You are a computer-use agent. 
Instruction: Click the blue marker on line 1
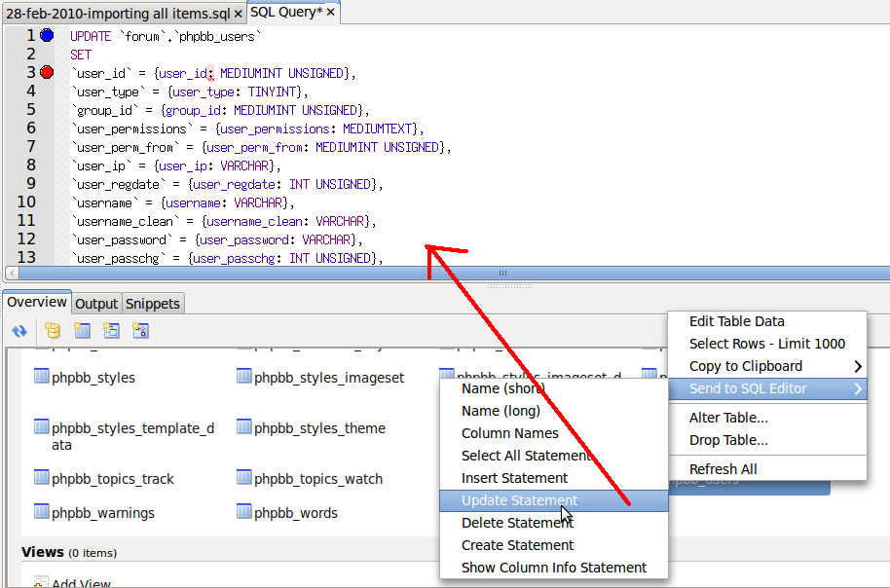tap(47, 35)
